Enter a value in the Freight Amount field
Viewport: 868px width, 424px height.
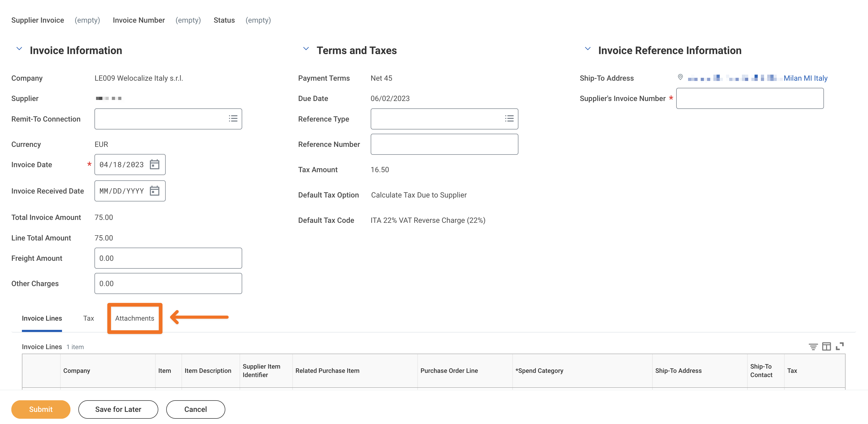(168, 258)
